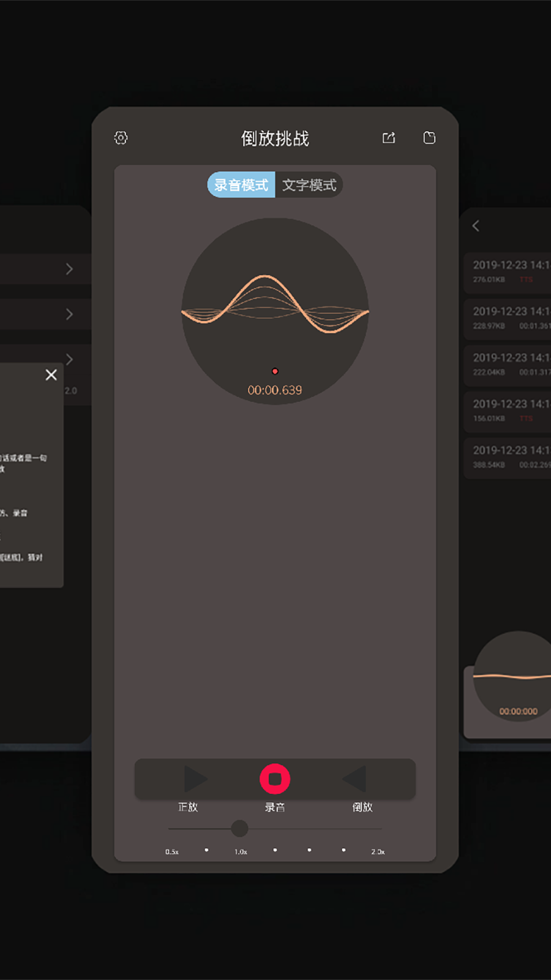551x980 pixels.
Task: Open the 228.97KB recording entry
Action: pos(508,318)
